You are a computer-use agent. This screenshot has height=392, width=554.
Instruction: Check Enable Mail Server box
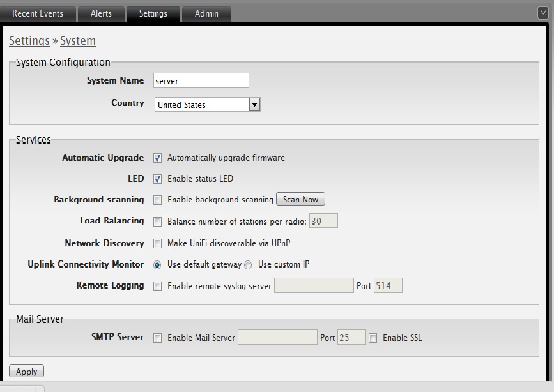158,338
